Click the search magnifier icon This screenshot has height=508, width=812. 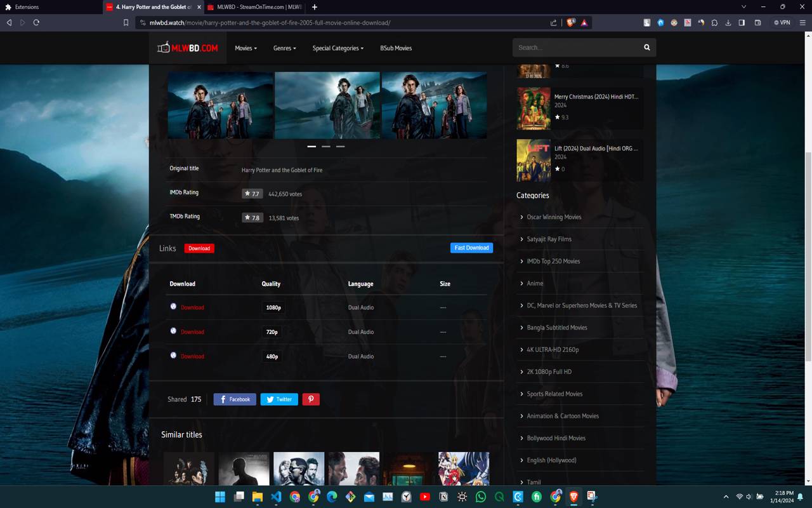(x=647, y=48)
